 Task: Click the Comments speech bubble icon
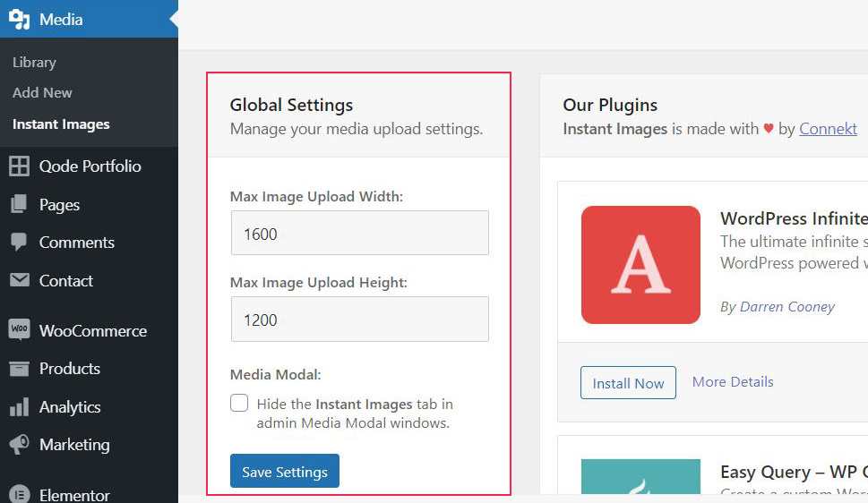coord(19,242)
